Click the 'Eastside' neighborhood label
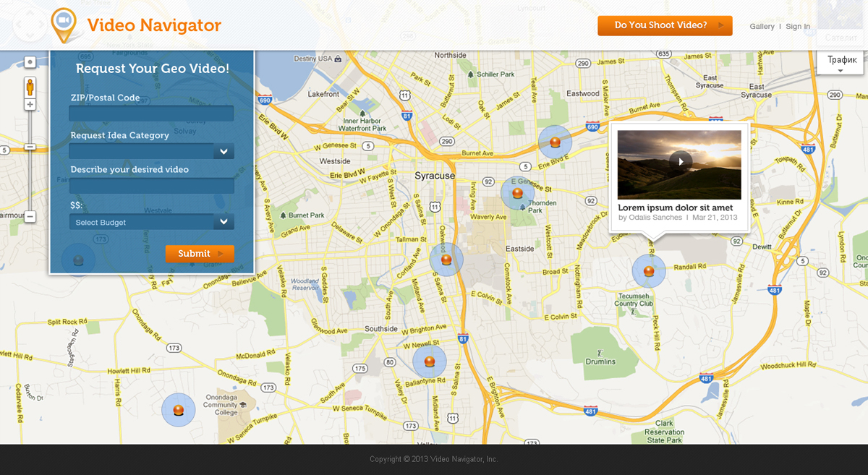This screenshot has width=868, height=475. click(x=519, y=249)
